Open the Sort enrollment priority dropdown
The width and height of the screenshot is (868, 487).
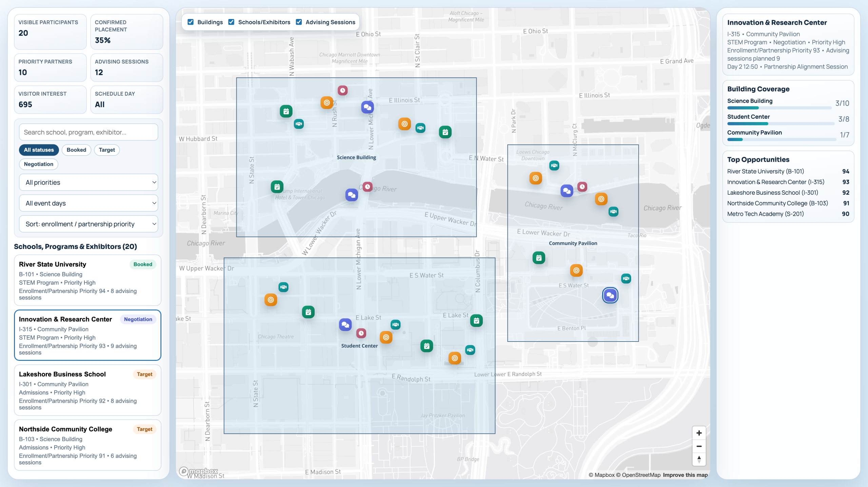tap(88, 224)
